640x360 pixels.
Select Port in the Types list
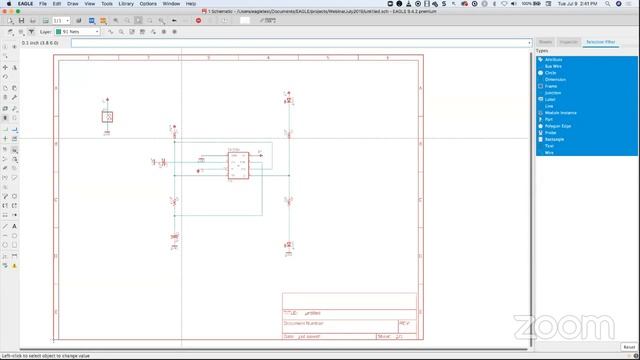pos(587,119)
